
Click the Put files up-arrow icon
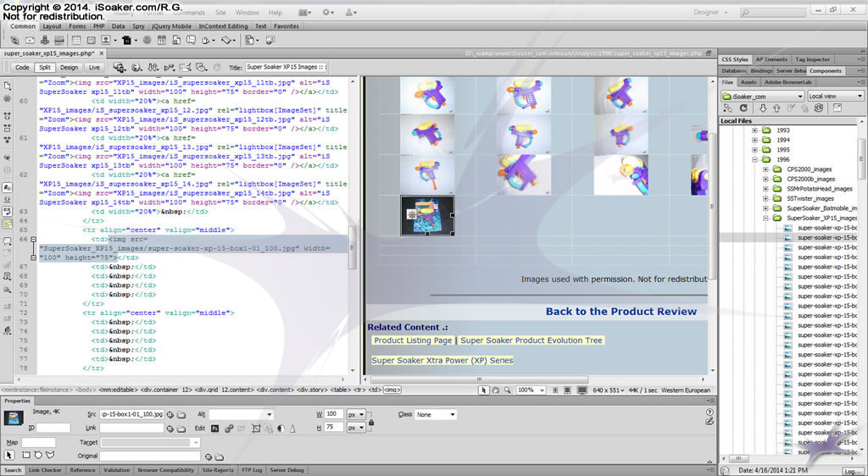coord(776,108)
